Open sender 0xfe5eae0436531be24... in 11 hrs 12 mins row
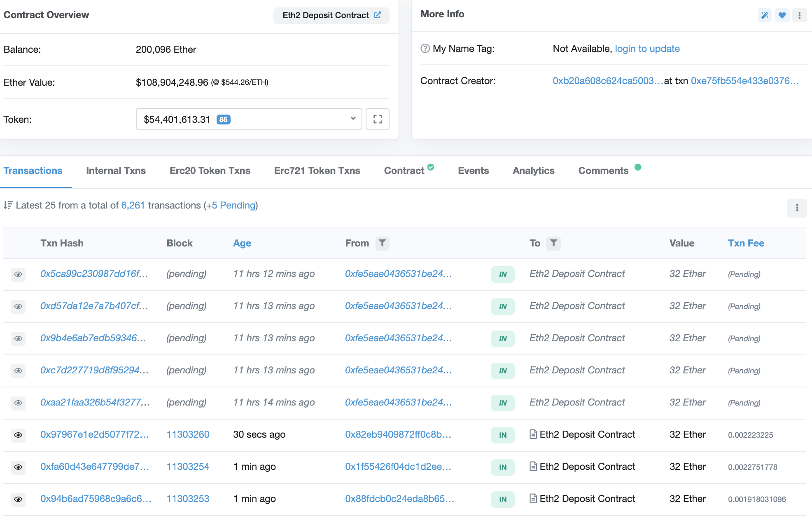Image resolution: width=812 pixels, height=516 pixels. 399,274
